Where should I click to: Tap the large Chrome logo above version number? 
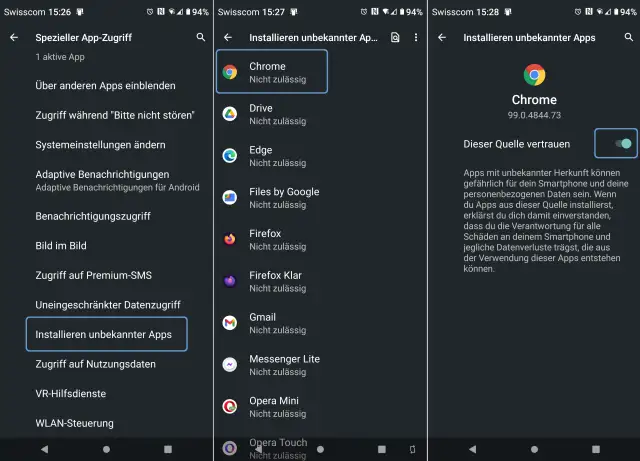tap(534, 75)
